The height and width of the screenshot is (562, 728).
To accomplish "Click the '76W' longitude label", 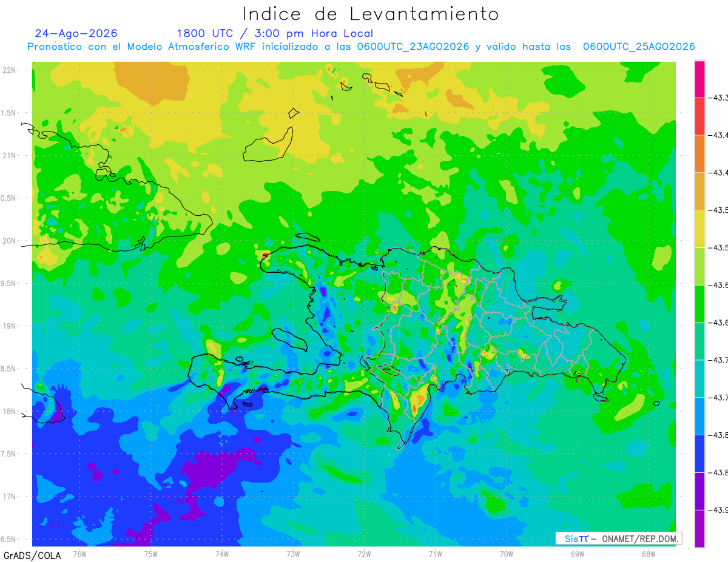I will tap(79, 554).
